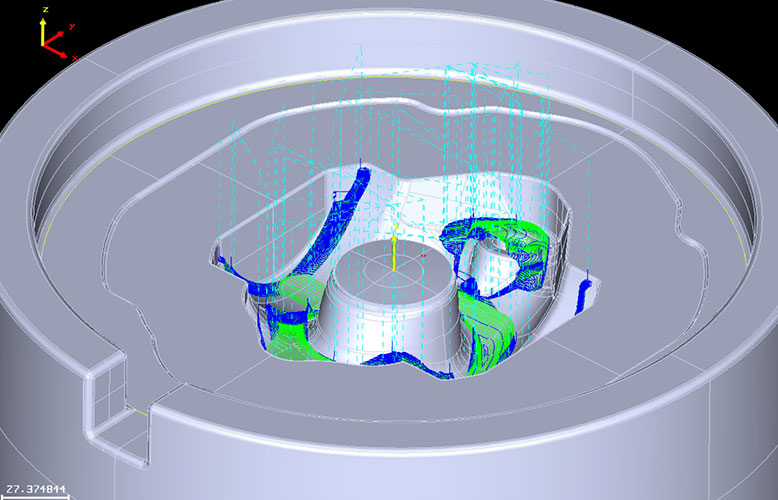Click the Y label of the axis triad
The width and height of the screenshot is (778, 500).
(73, 27)
